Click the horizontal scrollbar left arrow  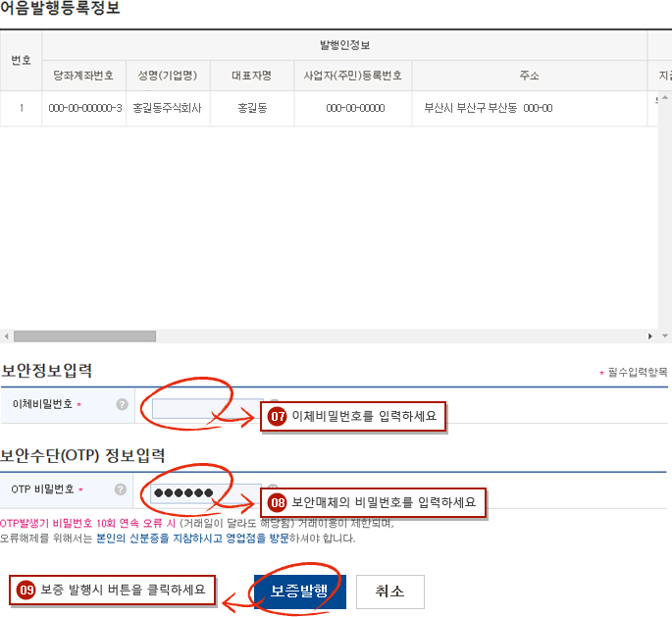click(x=6, y=336)
